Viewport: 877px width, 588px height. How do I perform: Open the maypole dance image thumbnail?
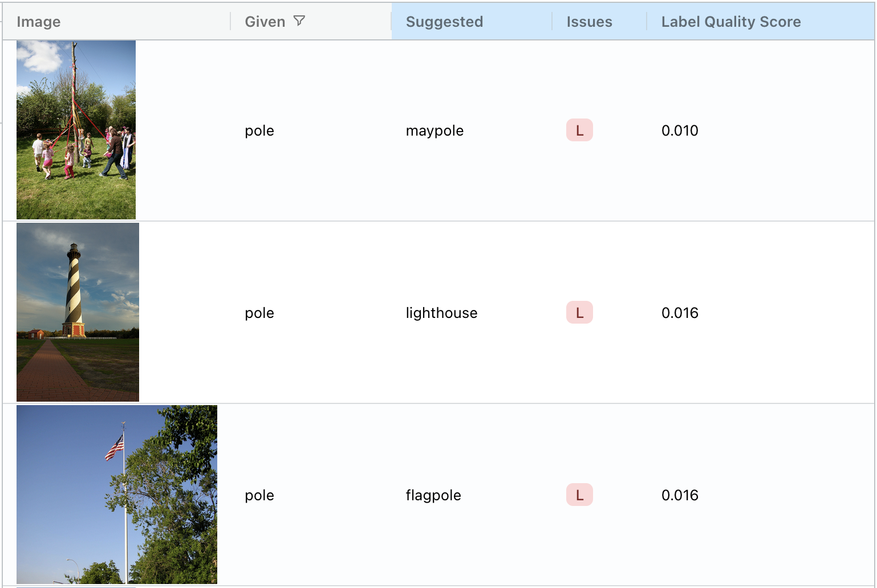tap(76, 129)
